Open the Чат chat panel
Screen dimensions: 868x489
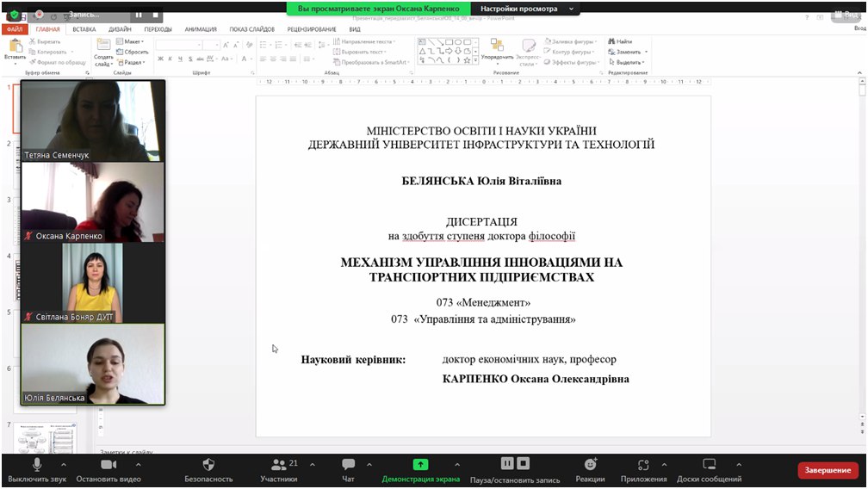[348, 471]
